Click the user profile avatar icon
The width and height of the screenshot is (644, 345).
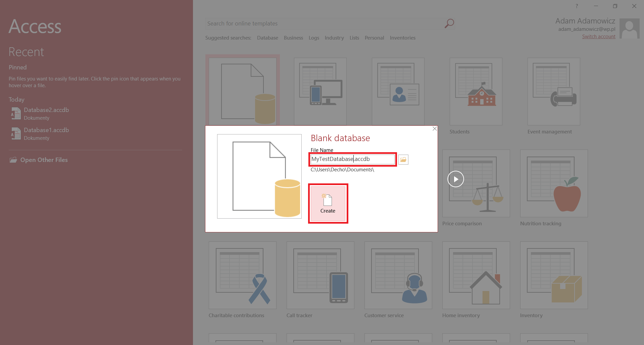coord(629,28)
